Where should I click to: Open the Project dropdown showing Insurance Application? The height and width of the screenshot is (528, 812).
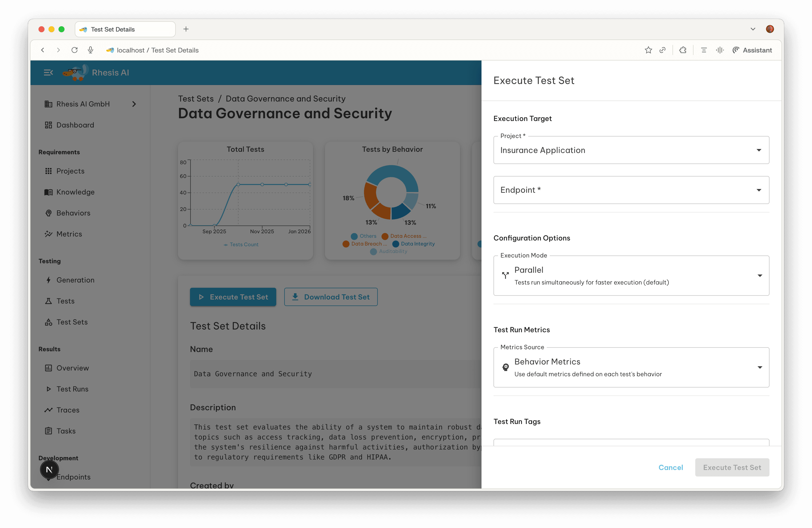tap(631, 150)
